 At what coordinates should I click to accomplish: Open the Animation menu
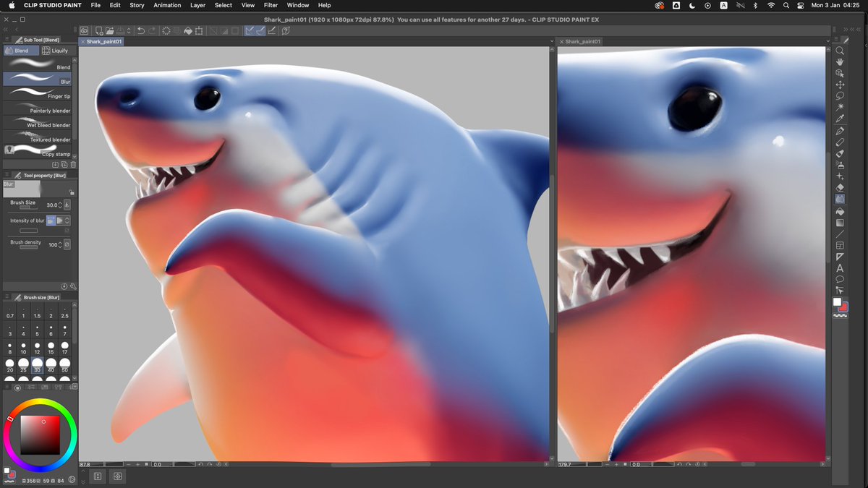(x=167, y=5)
